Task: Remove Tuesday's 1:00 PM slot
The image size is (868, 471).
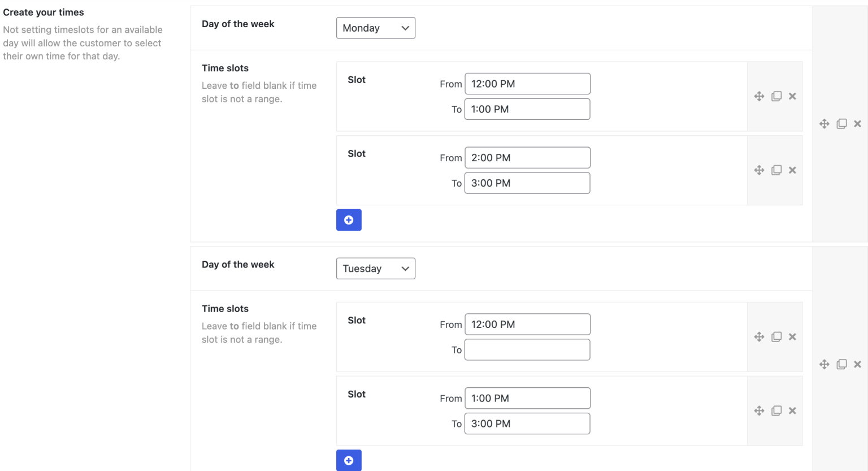Action: [792, 410]
